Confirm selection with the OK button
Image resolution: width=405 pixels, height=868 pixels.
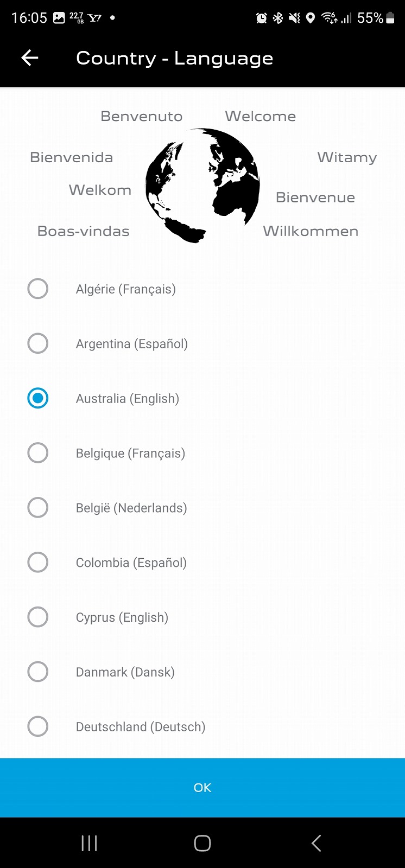tap(202, 788)
